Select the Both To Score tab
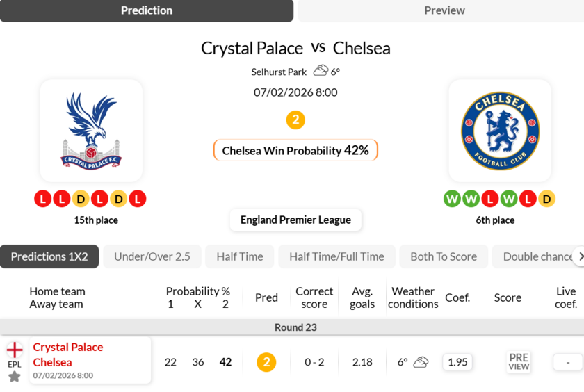 click(x=444, y=256)
